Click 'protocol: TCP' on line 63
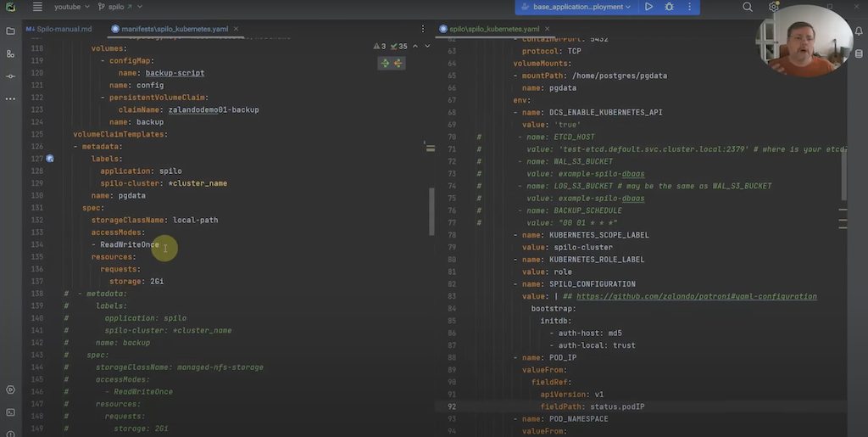This screenshot has width=868, height=437. click(551, 51)
